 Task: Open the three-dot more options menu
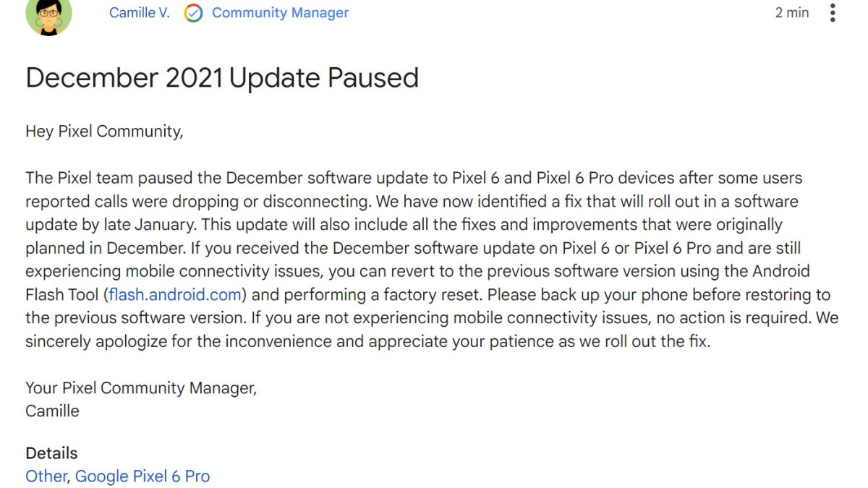coord(833,13)
